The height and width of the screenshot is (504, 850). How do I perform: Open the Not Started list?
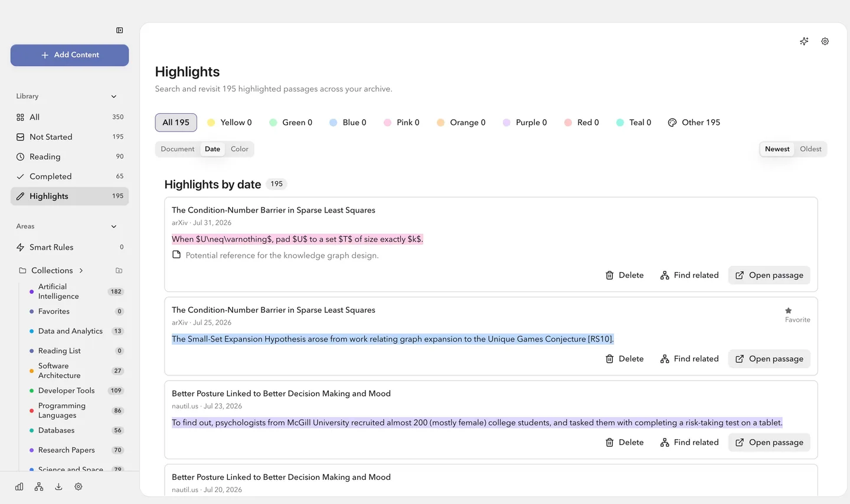(70, 137)
